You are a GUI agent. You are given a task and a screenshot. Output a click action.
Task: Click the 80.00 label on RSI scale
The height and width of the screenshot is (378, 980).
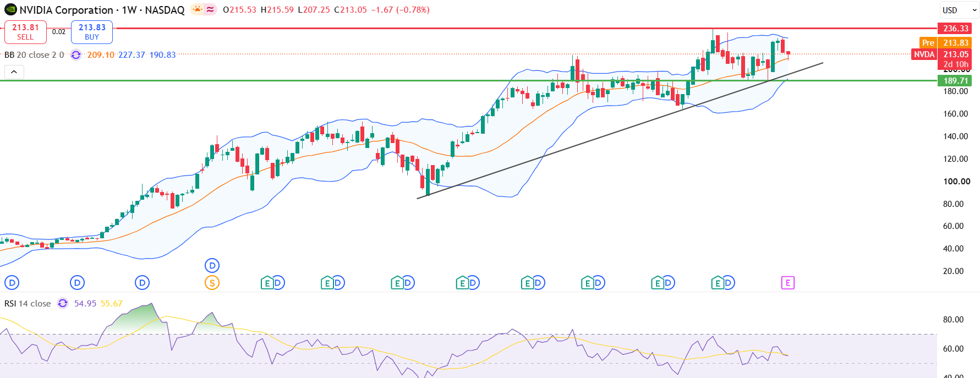(x=954, y=319)
